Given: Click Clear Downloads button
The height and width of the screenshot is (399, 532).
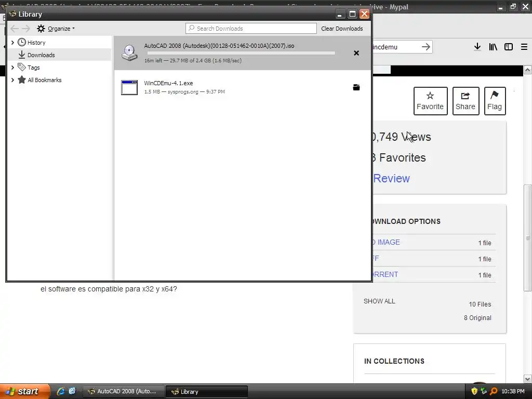Looking at the screenshot, I should tap(342, 29).
